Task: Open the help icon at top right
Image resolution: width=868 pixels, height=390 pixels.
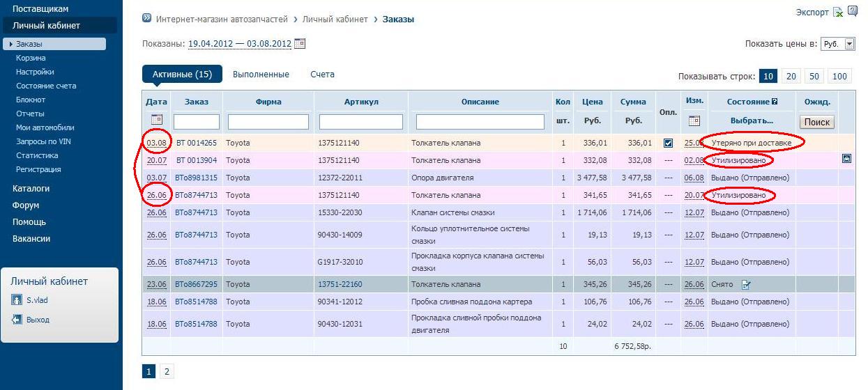Action: tap(853, 11)
